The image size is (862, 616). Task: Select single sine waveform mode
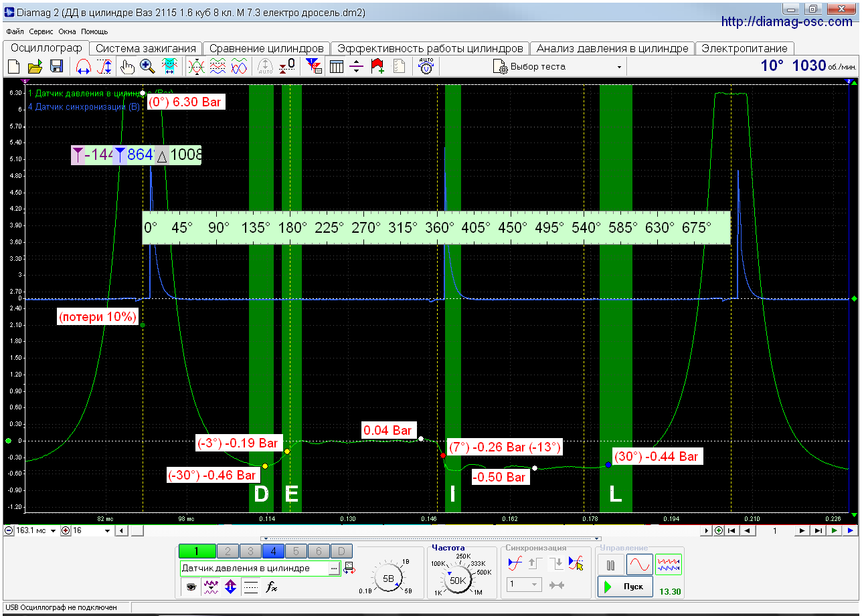[639, 564]
